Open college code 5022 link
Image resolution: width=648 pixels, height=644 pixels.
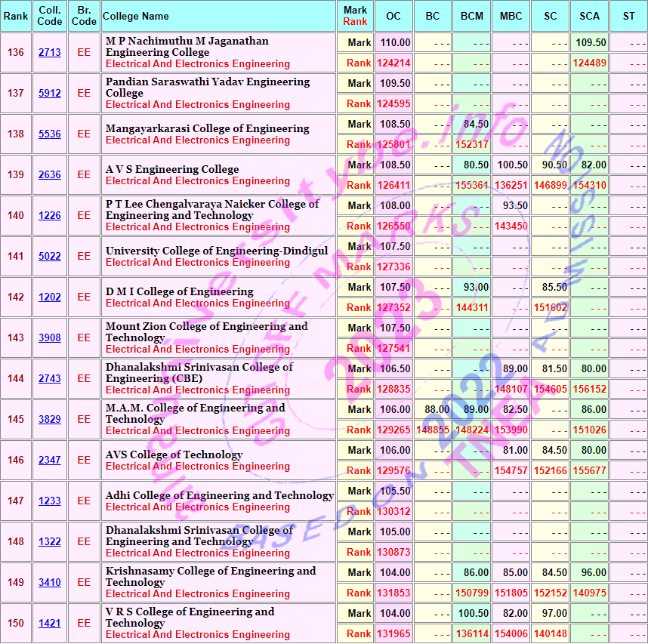[50, 257]
